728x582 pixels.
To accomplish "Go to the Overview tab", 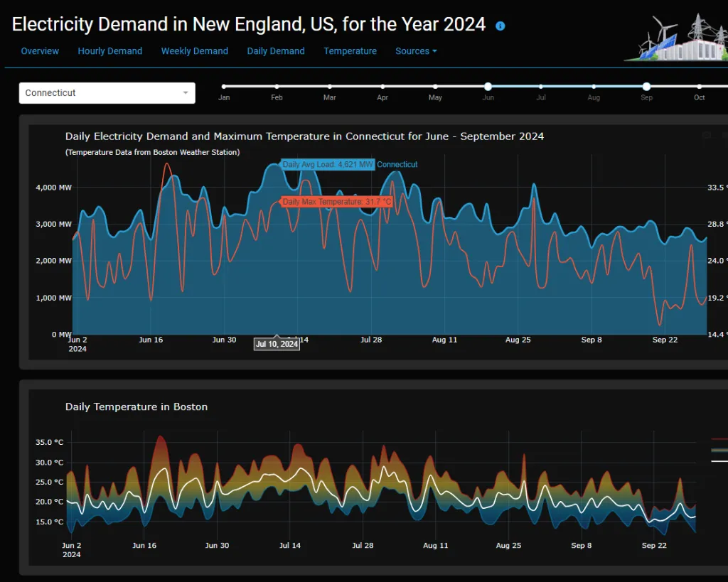I will (40, 51).
